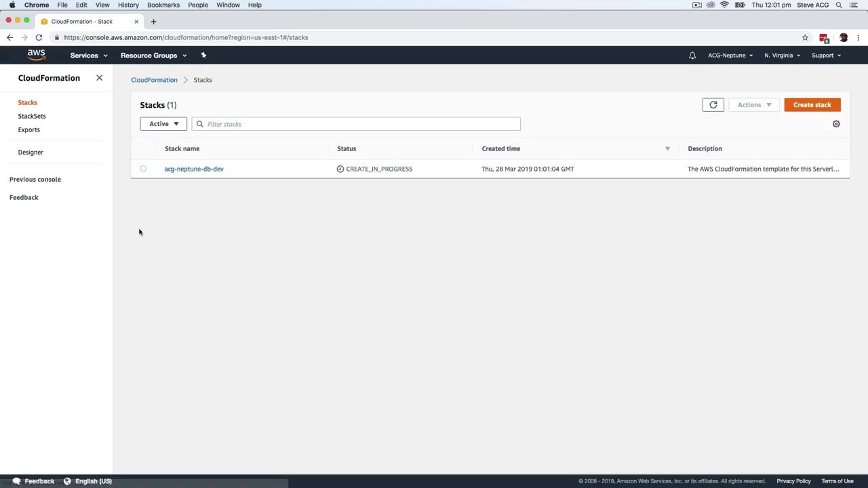
Task: Open stacks table preferences gear
Action: pyautogui.click(x=836, y=124)
